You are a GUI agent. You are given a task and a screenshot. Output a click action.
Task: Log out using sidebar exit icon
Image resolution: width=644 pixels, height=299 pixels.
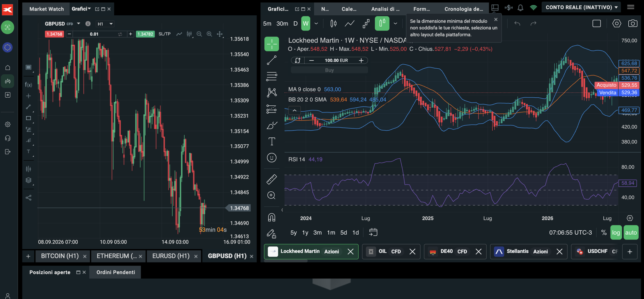click(8, 152)
